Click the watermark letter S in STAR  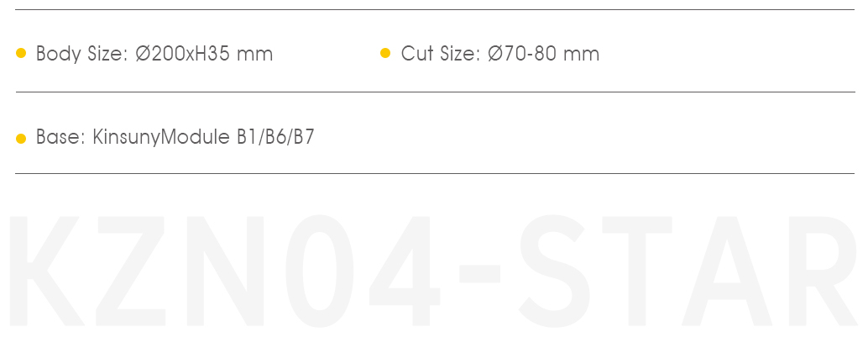(554, 271)
